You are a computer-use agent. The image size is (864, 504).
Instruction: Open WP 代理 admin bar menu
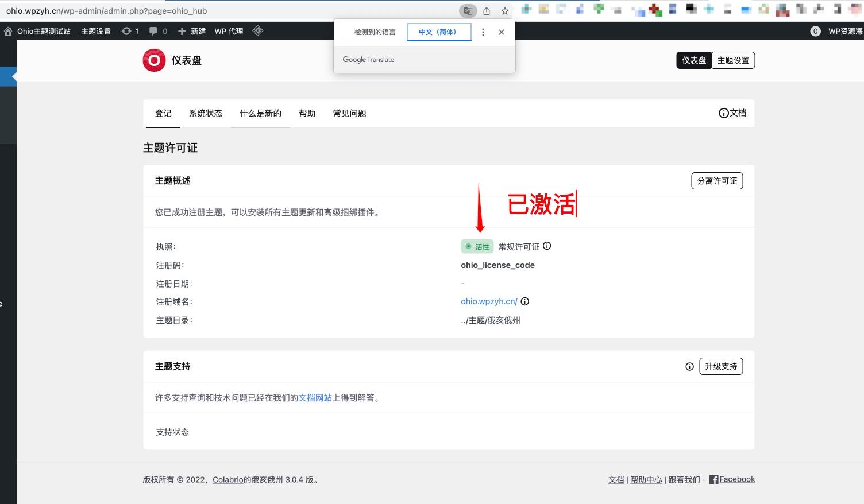[x=229, y=32]
